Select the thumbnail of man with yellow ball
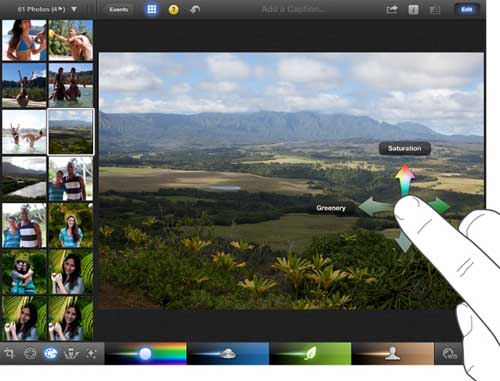Screen dimensions: 500x381 coord(71,40)
